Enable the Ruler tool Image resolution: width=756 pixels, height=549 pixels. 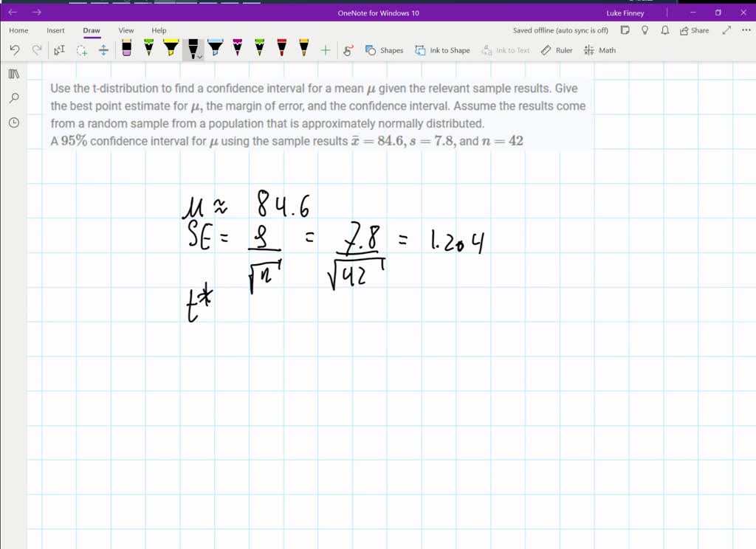[556, 50]
